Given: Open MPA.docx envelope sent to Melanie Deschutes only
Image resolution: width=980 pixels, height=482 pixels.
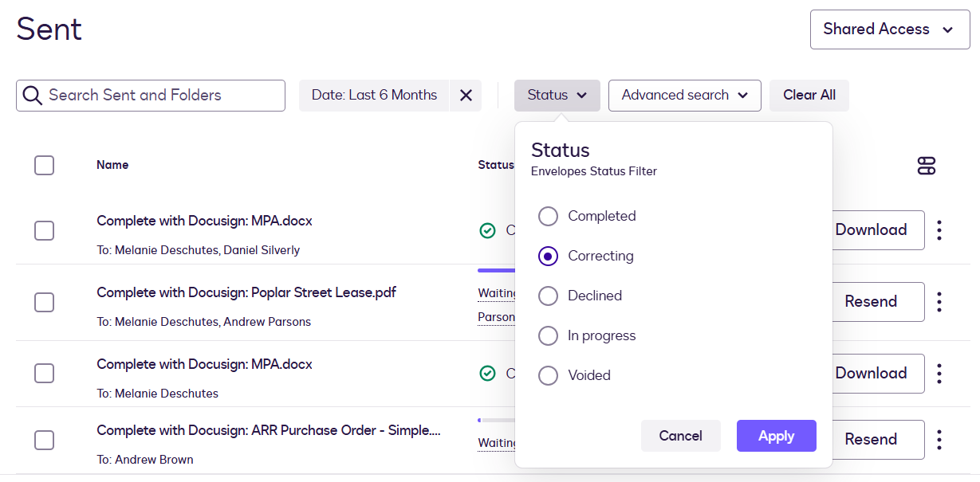Looking at the screenshot, I should (204, 364).
